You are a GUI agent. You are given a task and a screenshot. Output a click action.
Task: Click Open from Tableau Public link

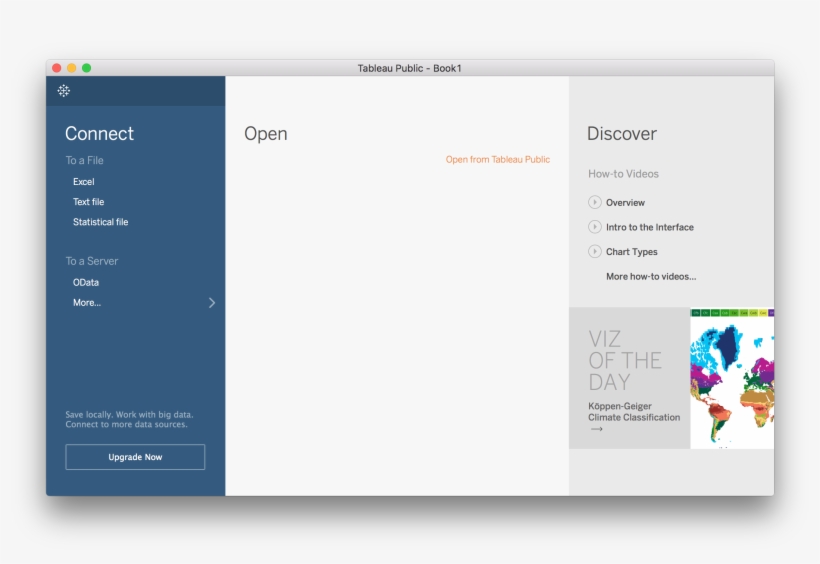497,160
